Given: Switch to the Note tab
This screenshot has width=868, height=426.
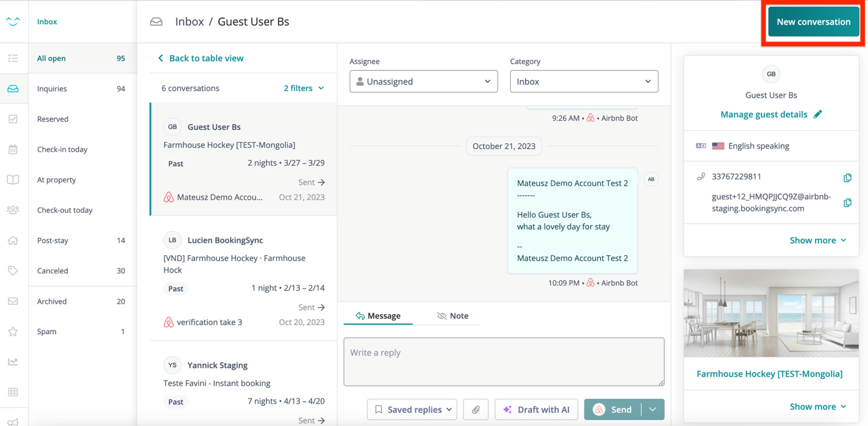Looking at the screenshot, I should point(453,316).
